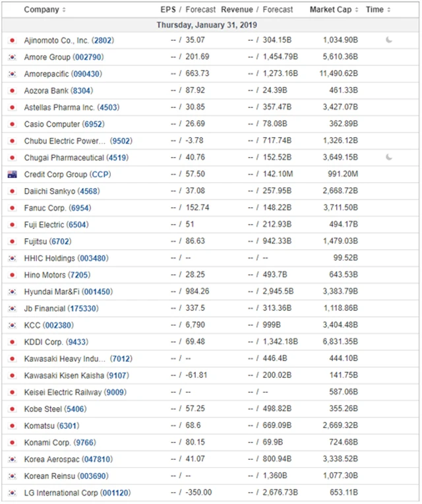Click the South Korea flag beside LG International Corp
The image size is (422, 504).
click(11, 493)
